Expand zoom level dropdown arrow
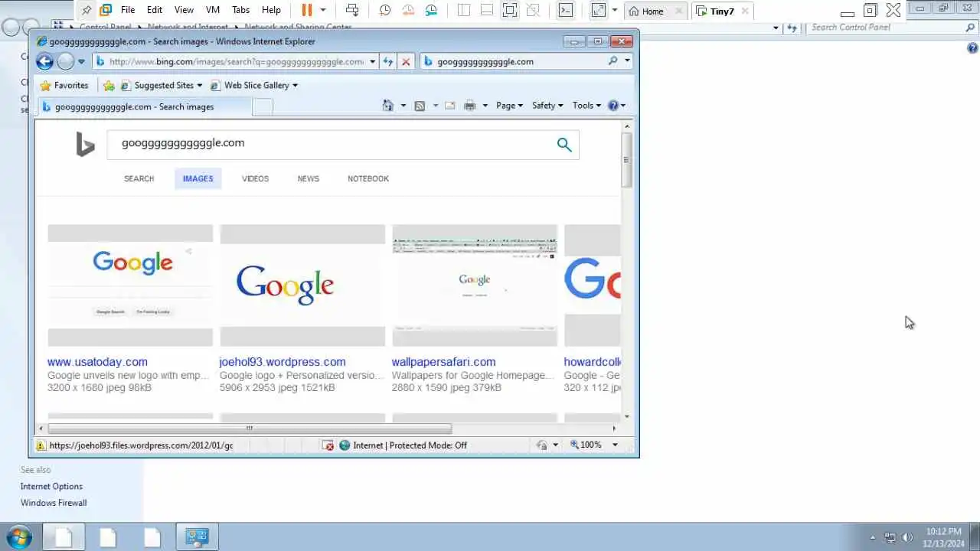Screen dimensions: 980x551 click(x=615, y=445)
